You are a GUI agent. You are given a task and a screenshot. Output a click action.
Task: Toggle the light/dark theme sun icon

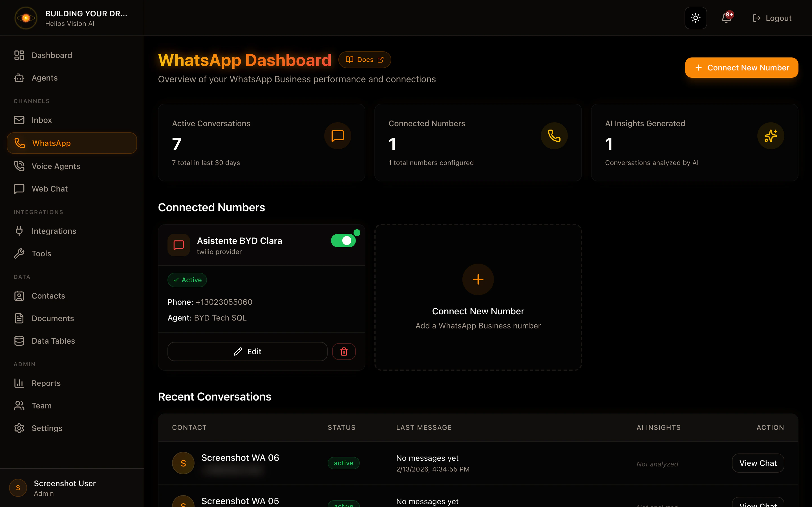[696, 18]
